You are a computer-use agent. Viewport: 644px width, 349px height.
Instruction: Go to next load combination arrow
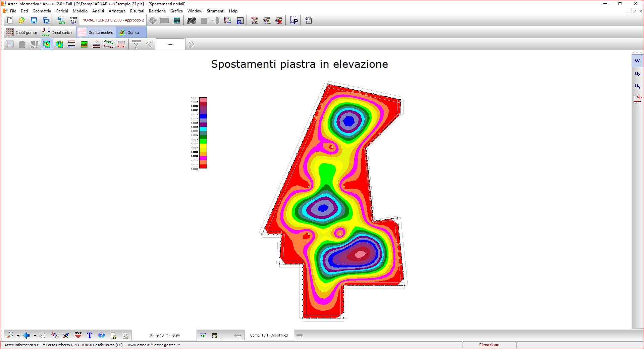(300, 335)
